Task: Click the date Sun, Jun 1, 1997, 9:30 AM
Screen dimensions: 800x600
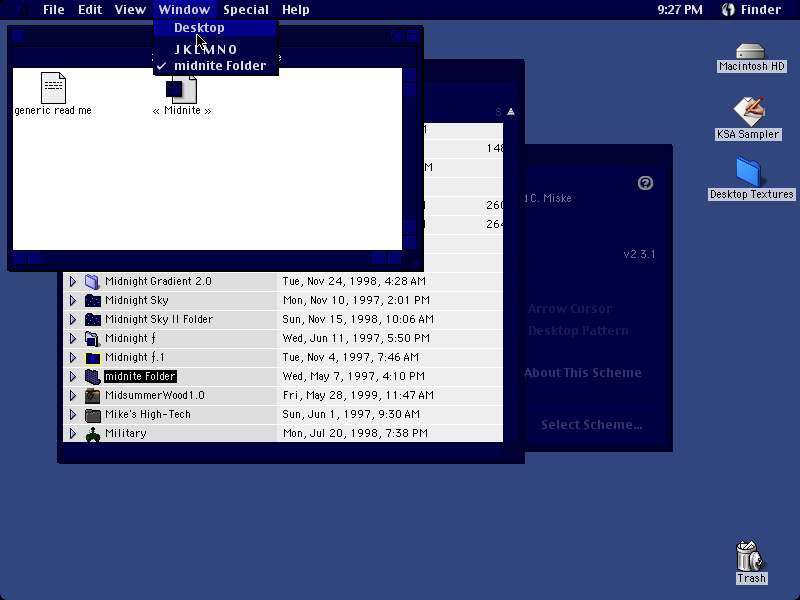Action: (351, 414)
